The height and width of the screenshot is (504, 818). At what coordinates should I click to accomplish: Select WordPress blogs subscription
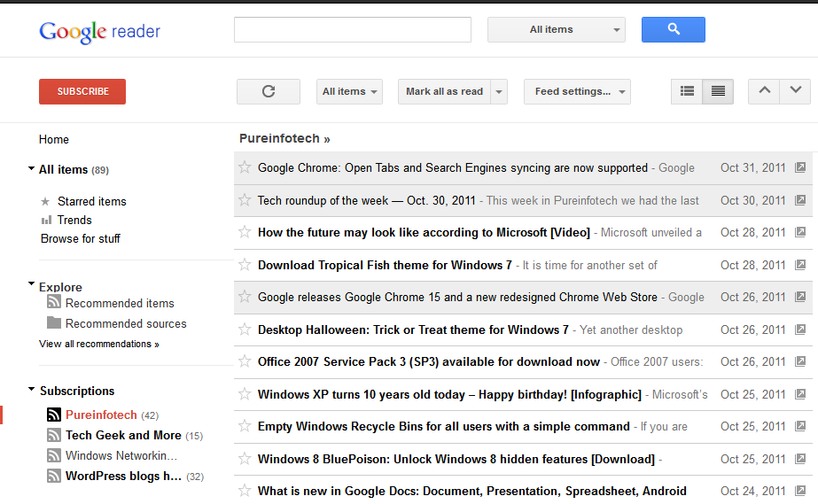pyautogui.click(x=123, y=476)
